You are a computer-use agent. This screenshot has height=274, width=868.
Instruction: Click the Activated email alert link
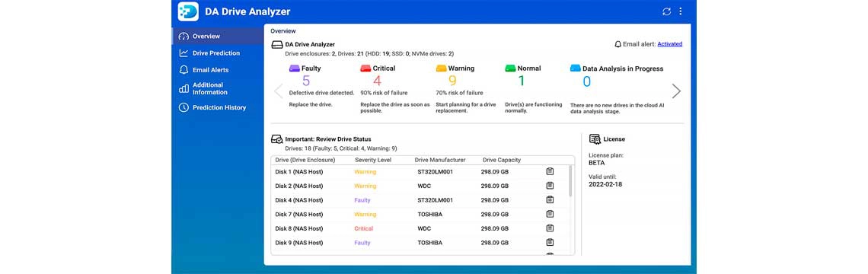coord(670,43)
